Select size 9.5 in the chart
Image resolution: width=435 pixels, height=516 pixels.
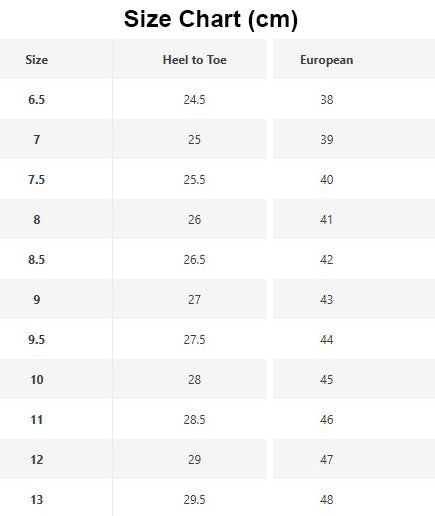pos(37,340)
